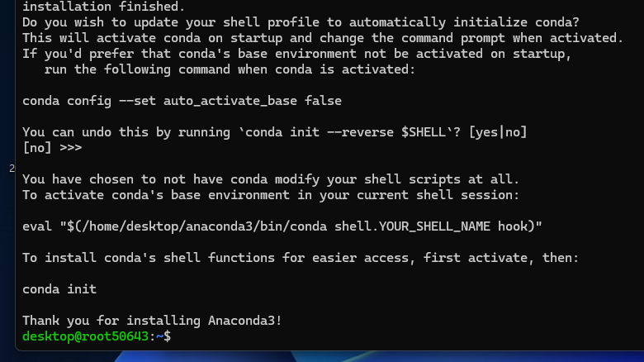The width and height of the screenshot is (644, 362).
Task: Click 'To install conda's shell functions' line
Action: click(x=301, y=258)
